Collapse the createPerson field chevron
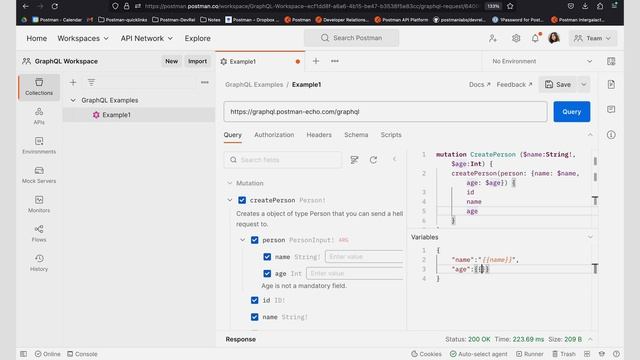 coord(230,200)
